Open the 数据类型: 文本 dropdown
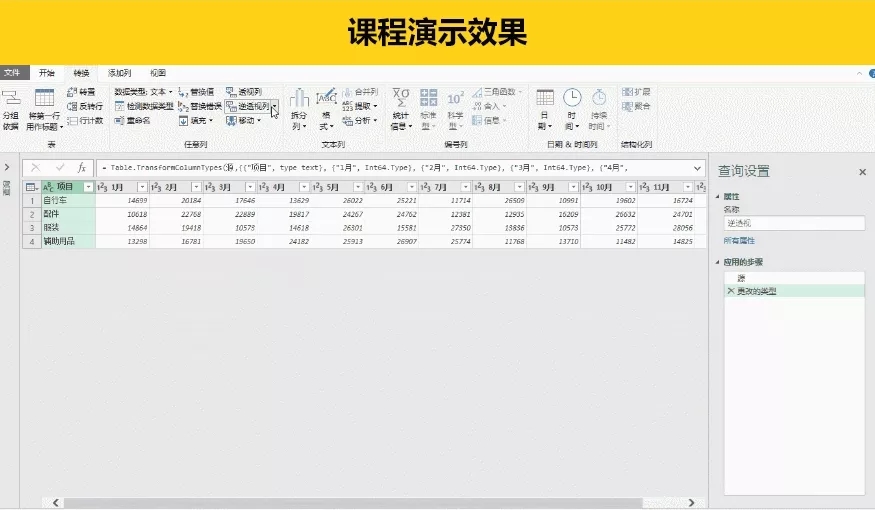 pos(143,92)
